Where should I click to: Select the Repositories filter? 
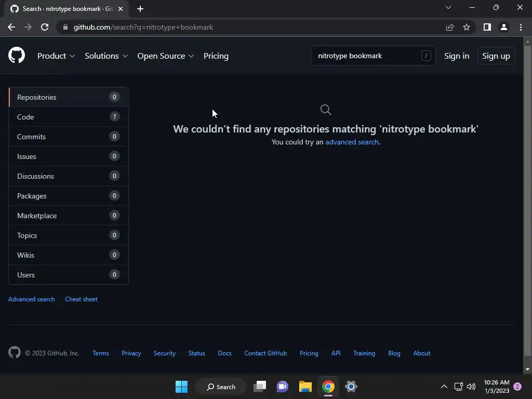[x=69, y=97]
